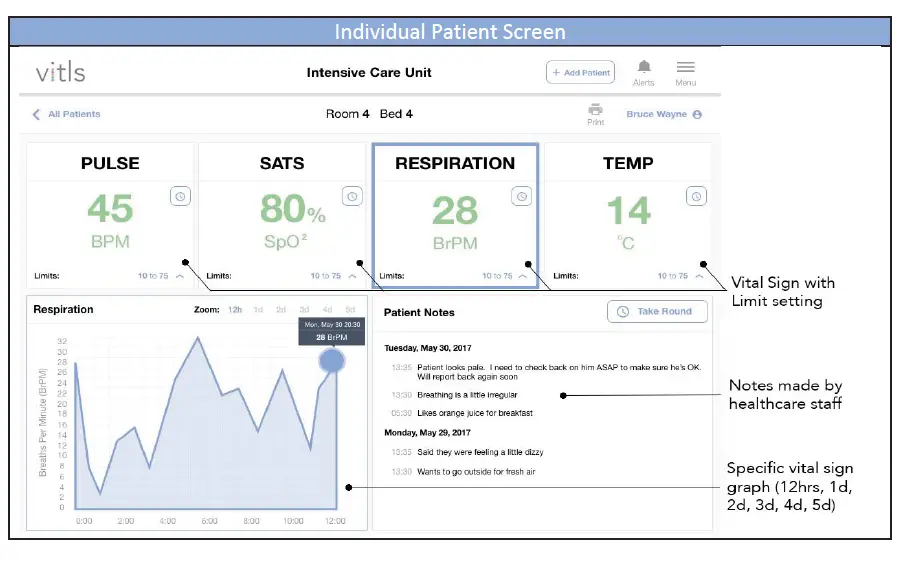Set graph zoom to 3d
This screenshot has height=561, width=905.
(x=304, y=309)
